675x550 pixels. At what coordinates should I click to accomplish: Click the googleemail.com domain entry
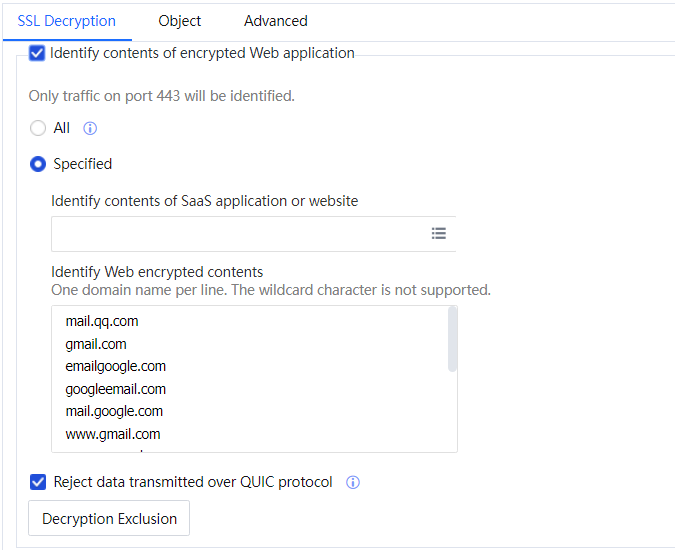point(116,389)
